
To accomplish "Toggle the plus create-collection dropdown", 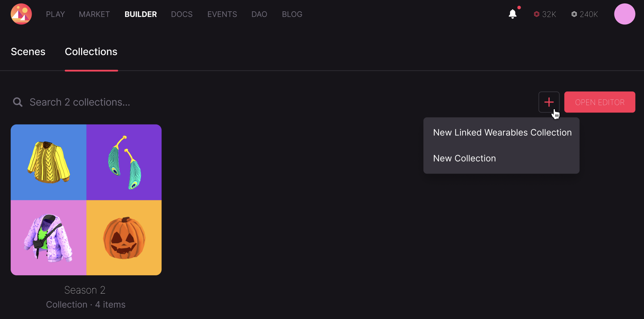I will click(549, 102).
